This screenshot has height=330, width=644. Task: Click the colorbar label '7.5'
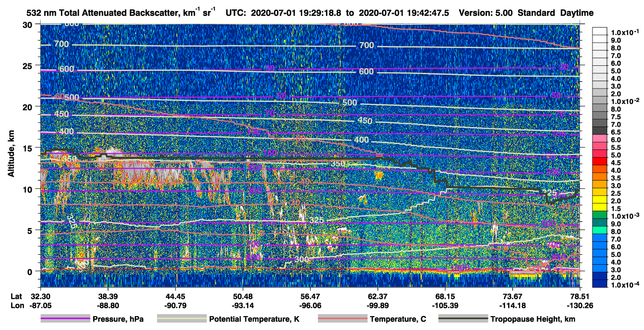[615, 117]
